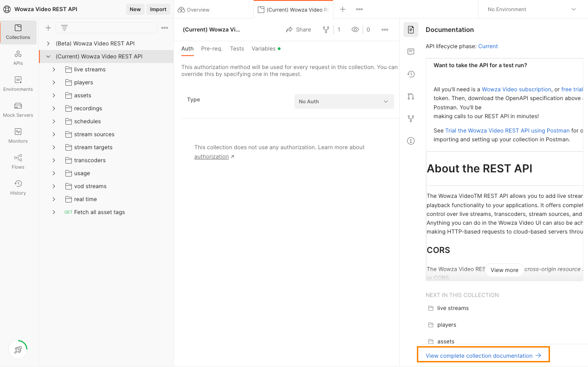This screenshot has height=367, width=588.
Task: Click the globe workspace icon
Action: tap(7, 9)
